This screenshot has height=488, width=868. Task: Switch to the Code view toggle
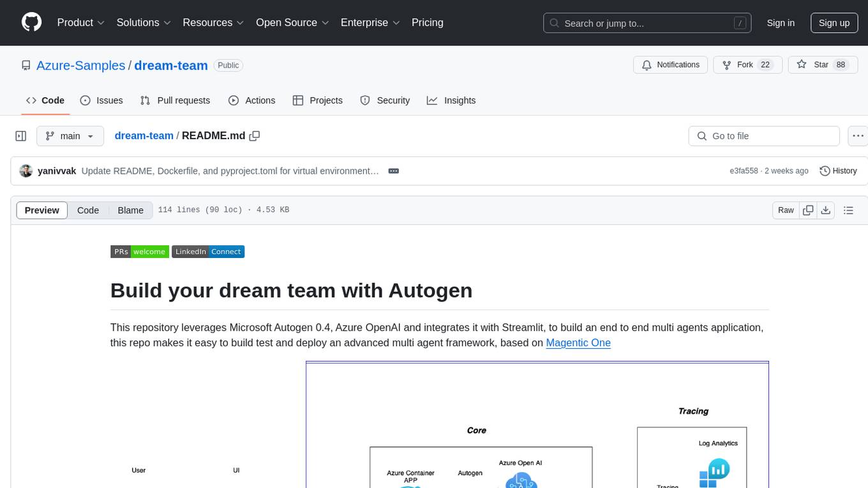[88, 210]
